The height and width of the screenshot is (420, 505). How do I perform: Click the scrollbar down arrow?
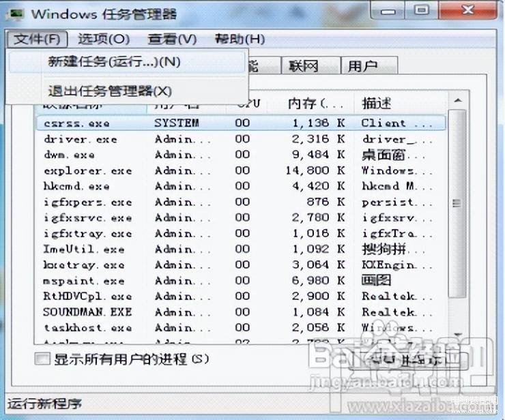[458, 335]
